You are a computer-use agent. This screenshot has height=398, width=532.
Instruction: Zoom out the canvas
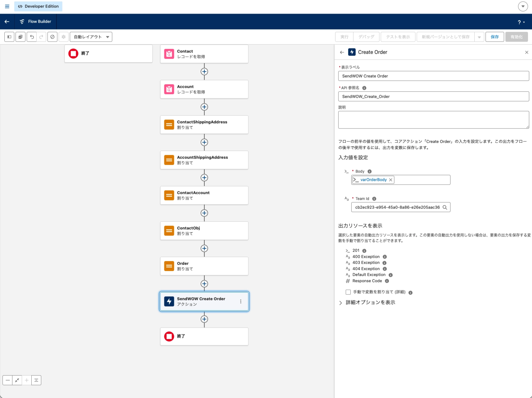tap(8, 380)
